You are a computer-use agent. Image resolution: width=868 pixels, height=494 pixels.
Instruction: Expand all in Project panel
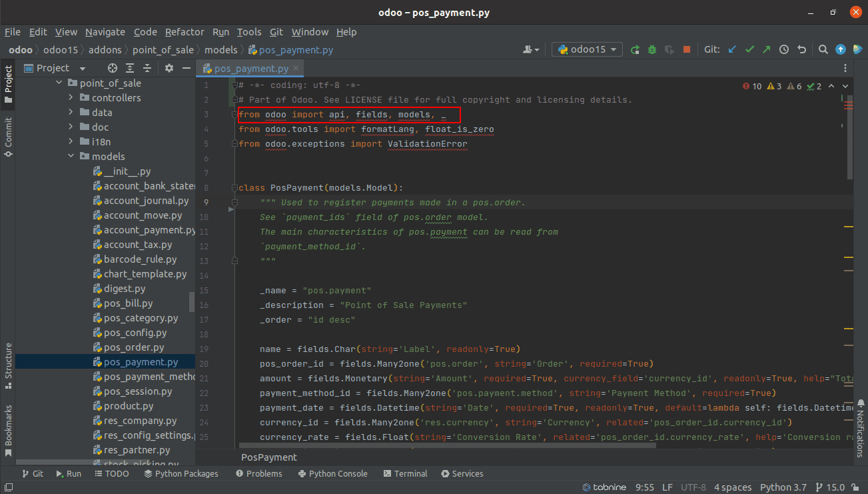click(x=130, y=68)
